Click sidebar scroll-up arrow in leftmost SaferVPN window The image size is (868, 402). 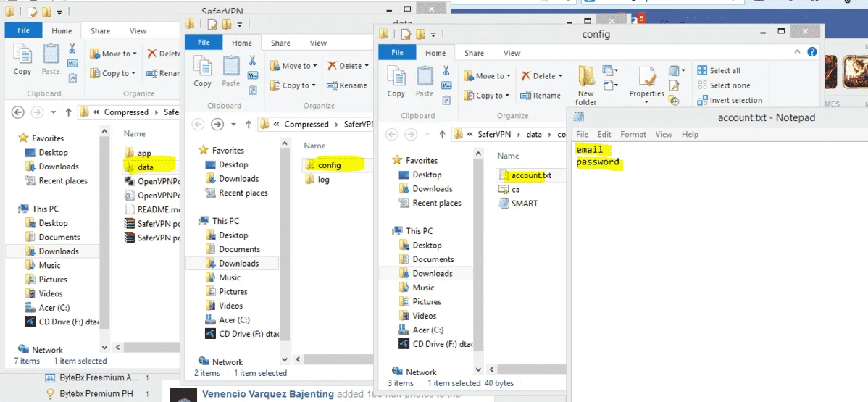coord(104,130)
